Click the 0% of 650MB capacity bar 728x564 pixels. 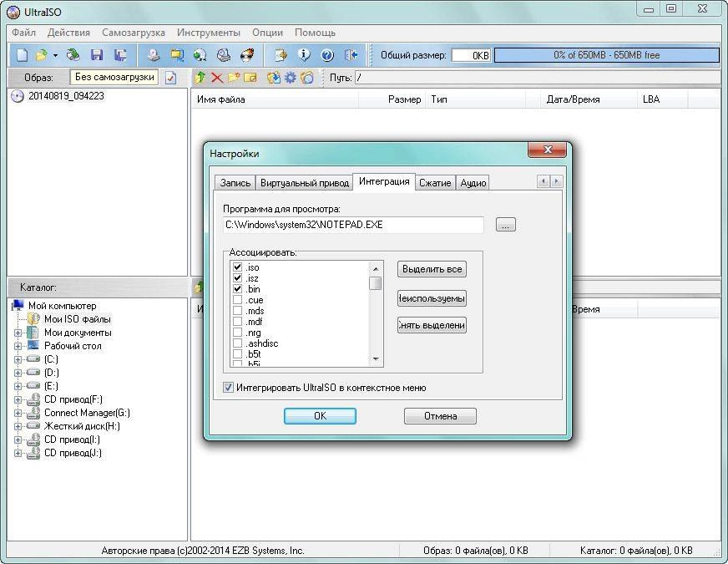606,55
